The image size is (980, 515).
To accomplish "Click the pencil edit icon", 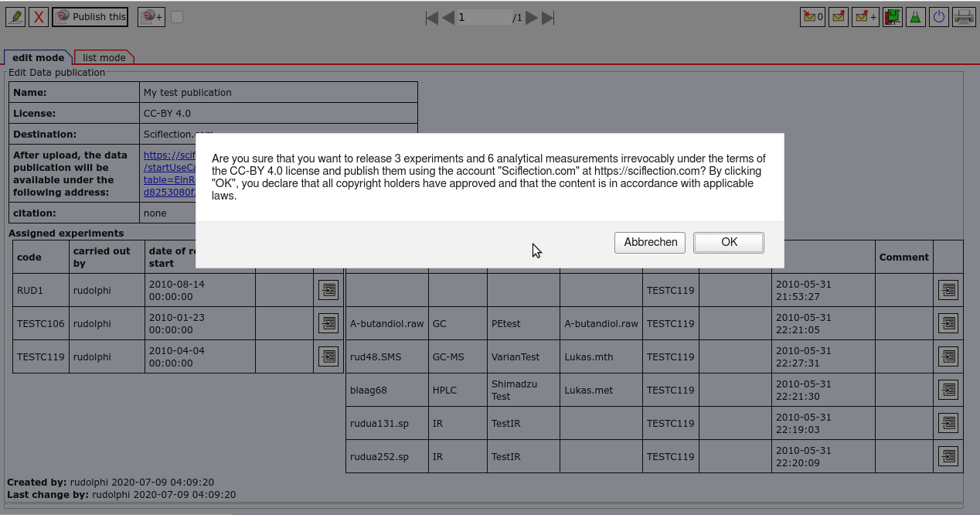I will tap(15, 17).
